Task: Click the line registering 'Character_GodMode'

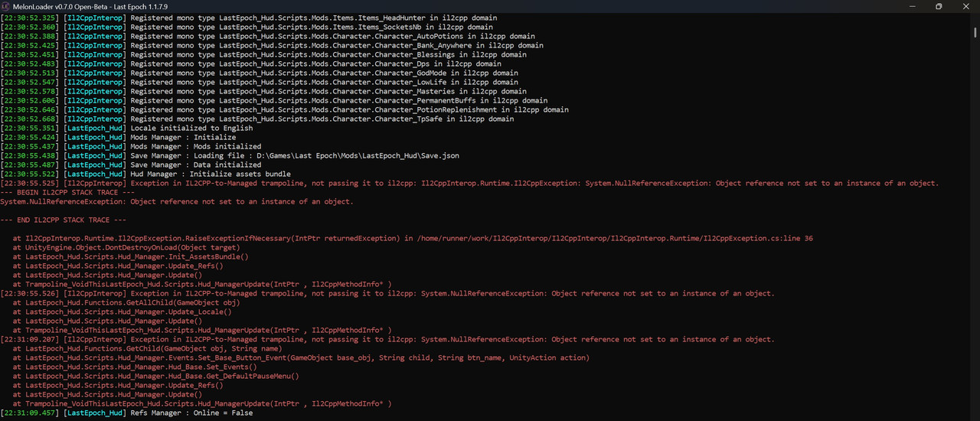Action: pos(260,73)
